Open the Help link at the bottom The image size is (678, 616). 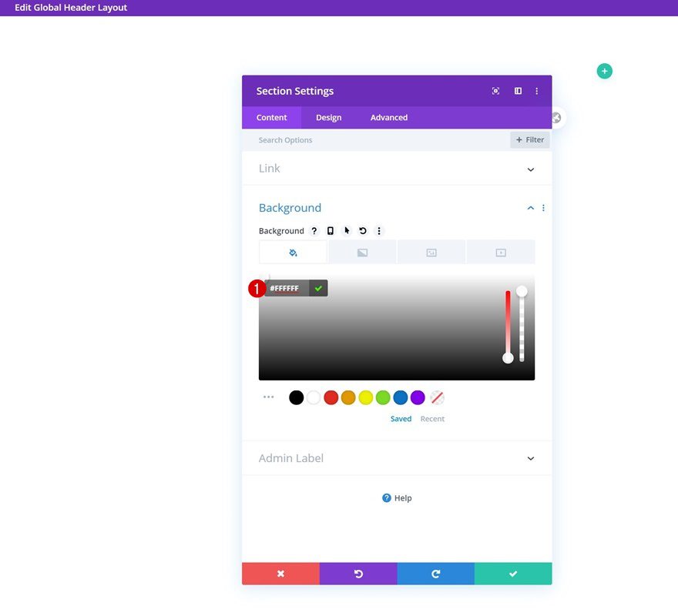tap(396, 497)
